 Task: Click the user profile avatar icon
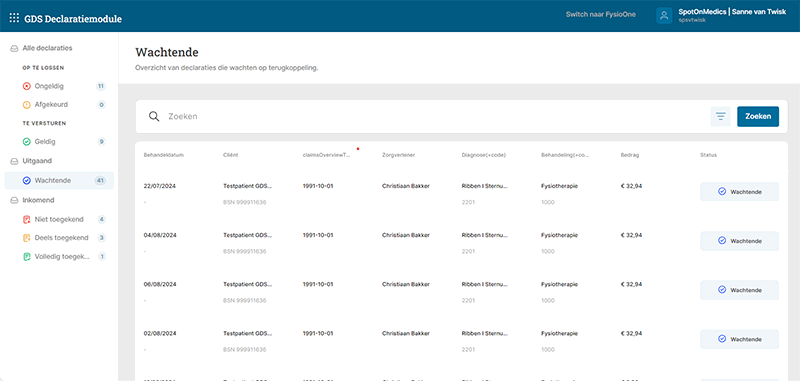pyautogui.click(x=664, y=16)
